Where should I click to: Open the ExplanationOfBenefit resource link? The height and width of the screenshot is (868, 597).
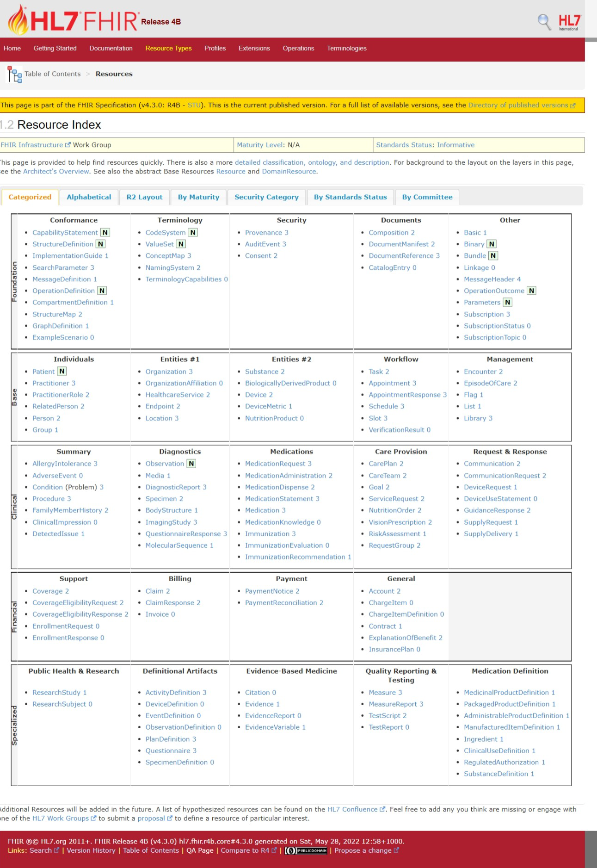click(402, 638)
